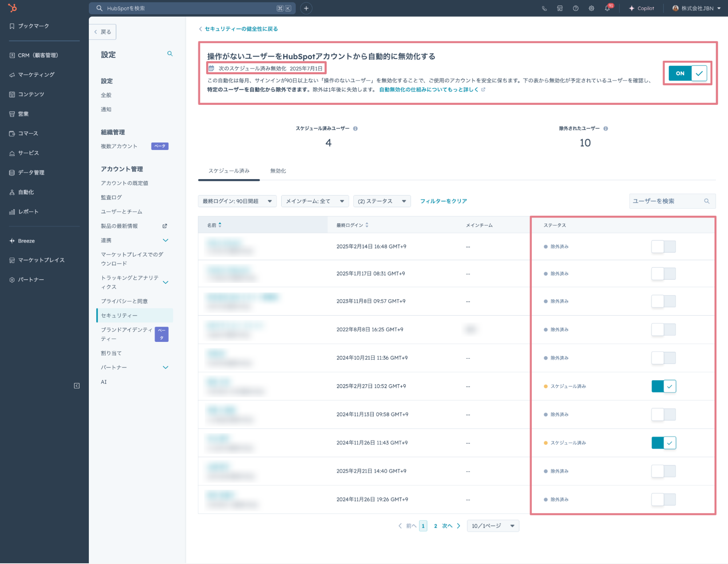Open アカウントの既定値 in the settings menu
The image size is (728, 564).
click(x=125, y=183)
